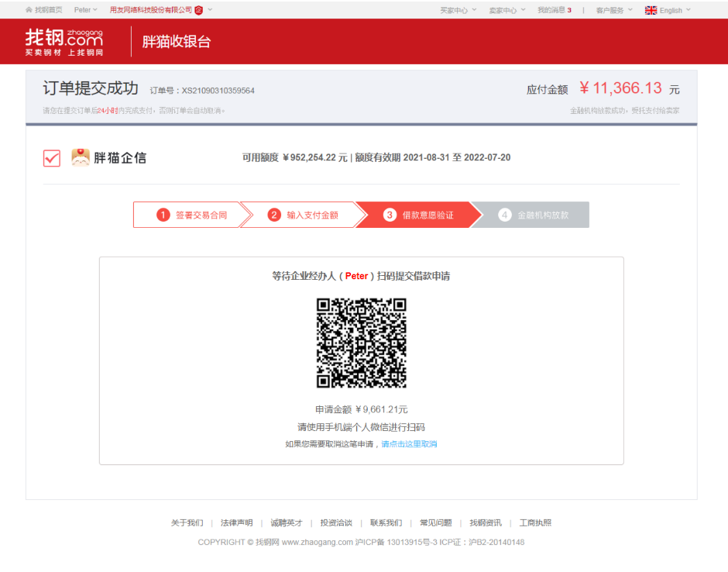
Task: Open the 投资洽谈 footer link
Action: click(x=336, y=522)
